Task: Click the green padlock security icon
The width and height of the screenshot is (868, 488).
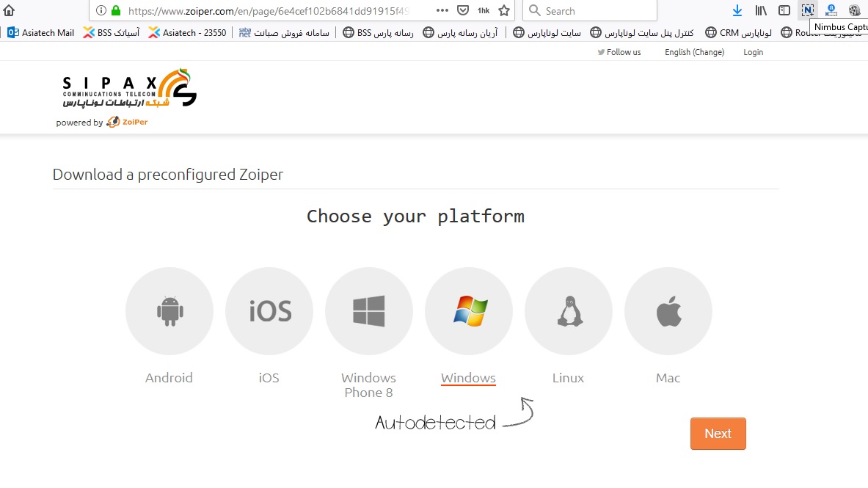Action: click(116, 10)
